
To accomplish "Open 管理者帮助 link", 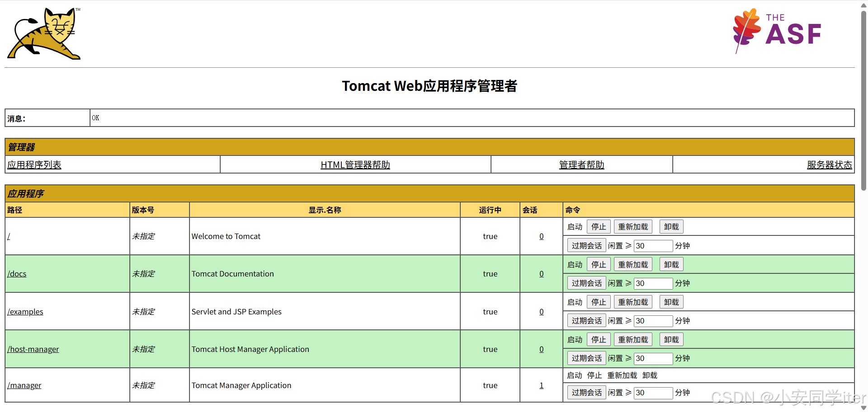I will (582, 165).
